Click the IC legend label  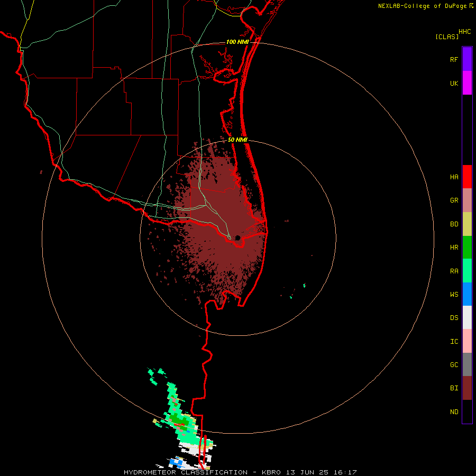pyautogui.click(x=454, y=342)
